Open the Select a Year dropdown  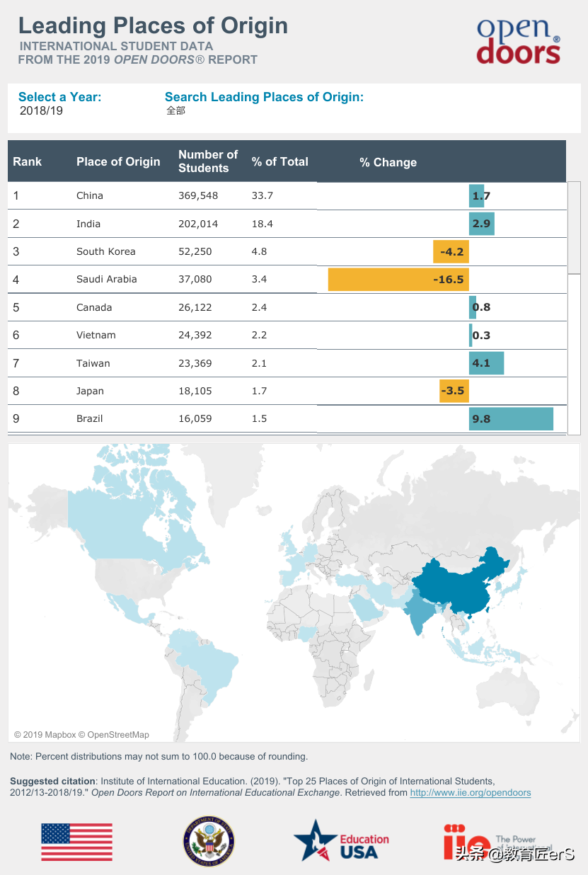pyautogui.click(x=41, y=110)
